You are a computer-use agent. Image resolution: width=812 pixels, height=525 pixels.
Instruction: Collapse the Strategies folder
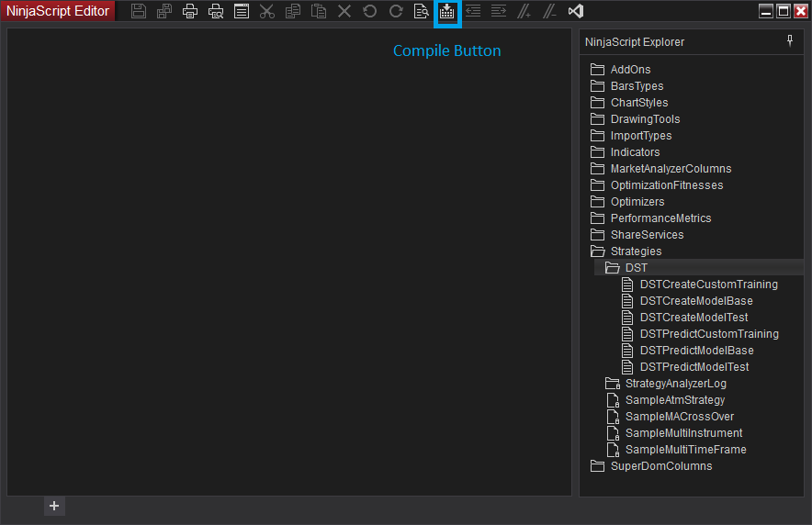pos(626,251)
